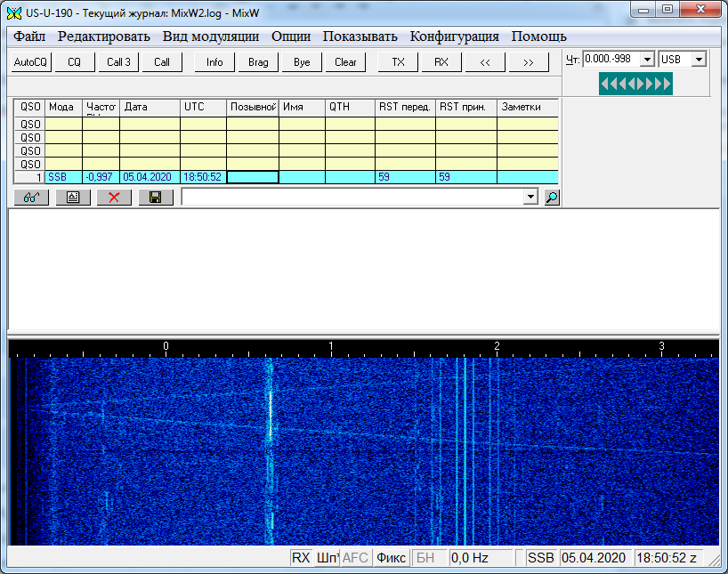Image resolution: width=728 pixels, height=574 pixels.
Task: Click the last rightmost tuning arrow
Action: (667, 84)
